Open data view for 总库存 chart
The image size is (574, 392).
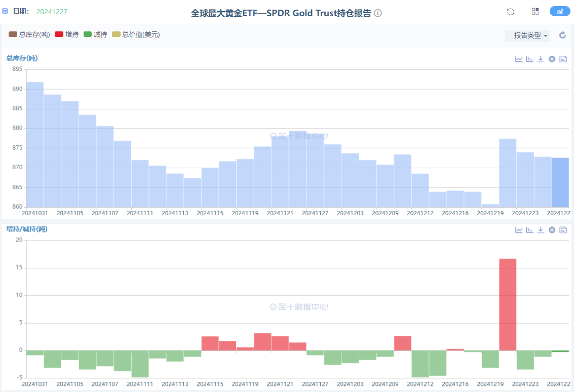(x=563, y=59)
